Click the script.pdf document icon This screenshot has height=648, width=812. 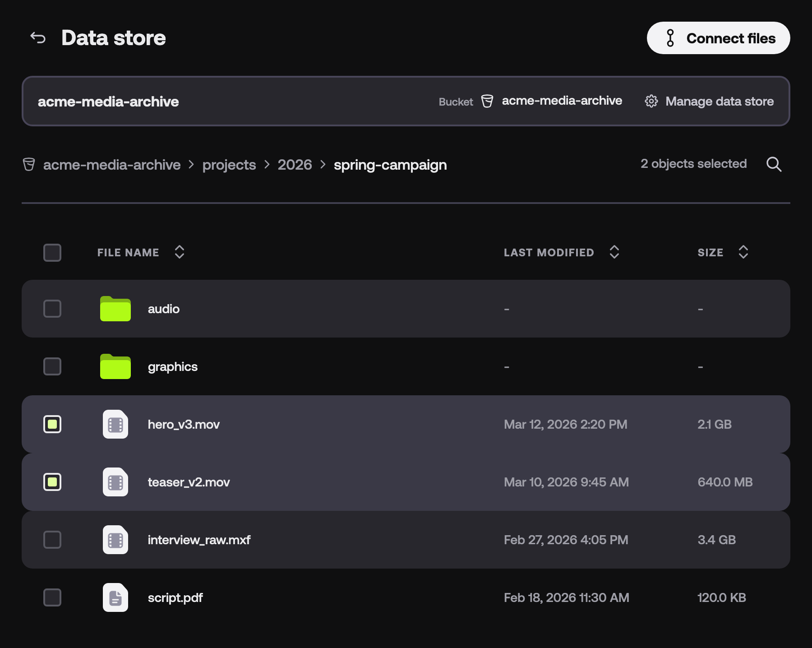[x=115, y=597]
